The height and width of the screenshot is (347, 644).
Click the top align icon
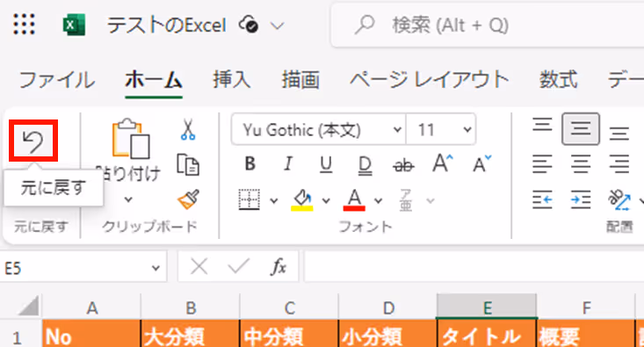pos(542,124)
